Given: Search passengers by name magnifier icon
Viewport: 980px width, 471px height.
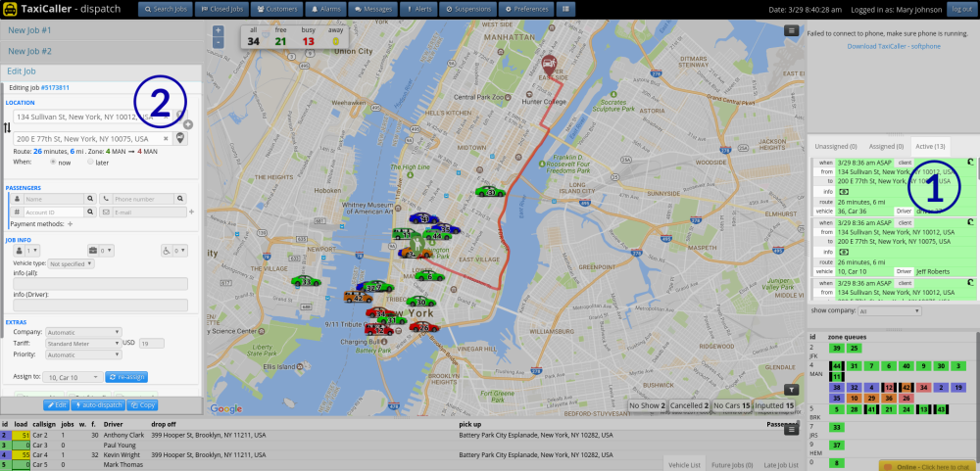Looking at the screenshot, I should pos(89,199).
